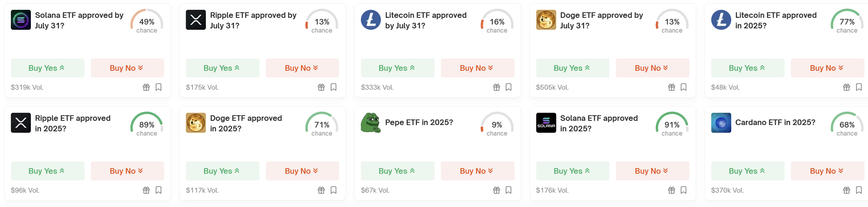Click the 91% chance gauge on Solana 2025

pyautogui.click(x=672, y=124)
